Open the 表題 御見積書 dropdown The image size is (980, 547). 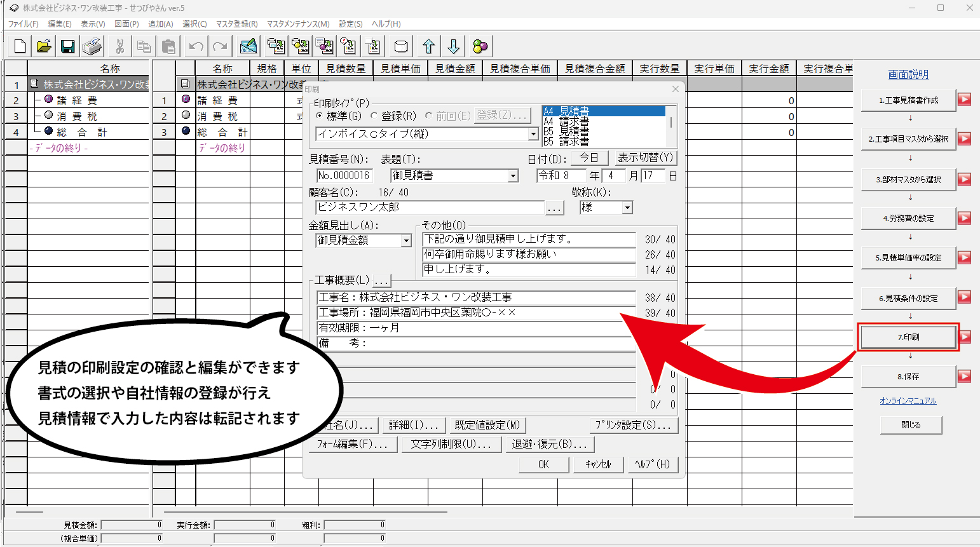pos(513,175)
